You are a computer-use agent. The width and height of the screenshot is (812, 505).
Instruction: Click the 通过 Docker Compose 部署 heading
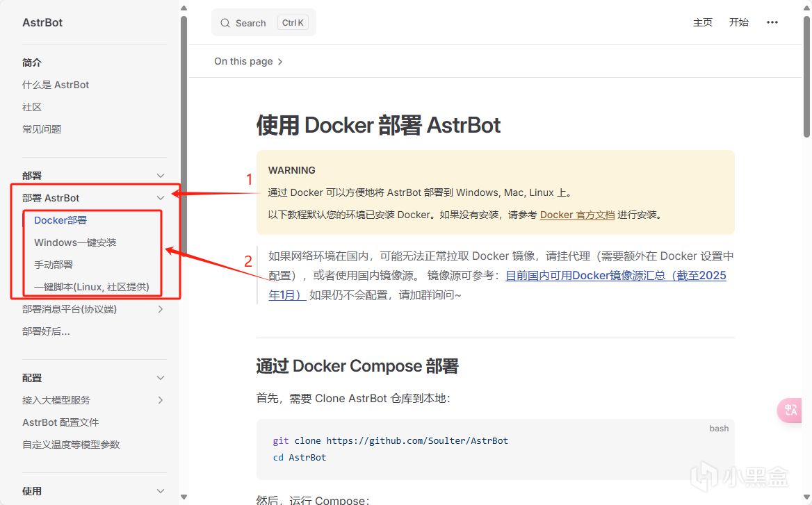(357, 366)
